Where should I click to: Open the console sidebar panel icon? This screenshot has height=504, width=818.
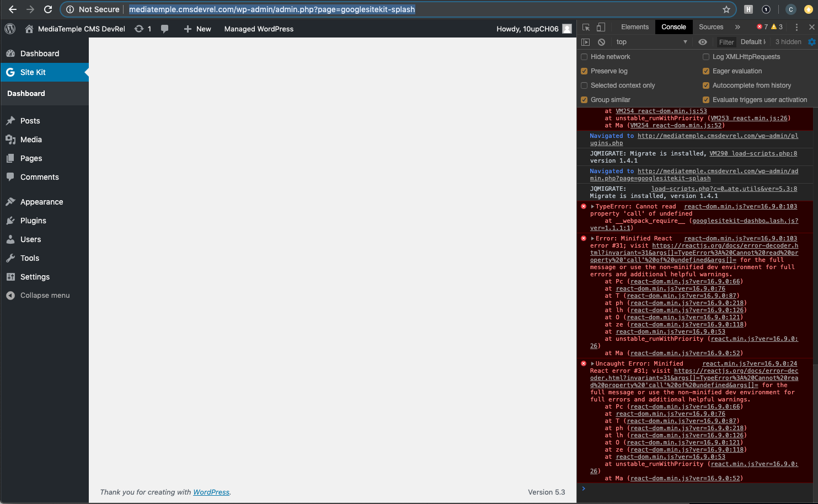click(x=586, y=42)
